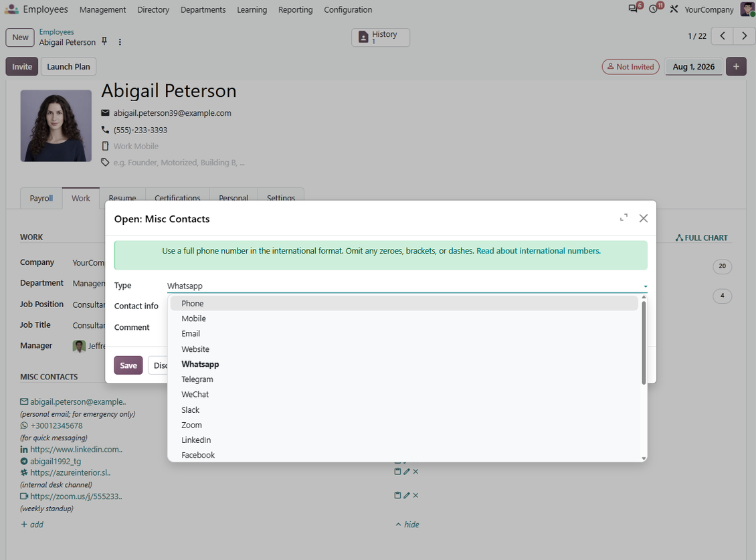Image resolution: width=756 pixels, height=560 pixels.
Task: Click the work phone handset icon
Action: pyautogui.click(x=105, y=130)
